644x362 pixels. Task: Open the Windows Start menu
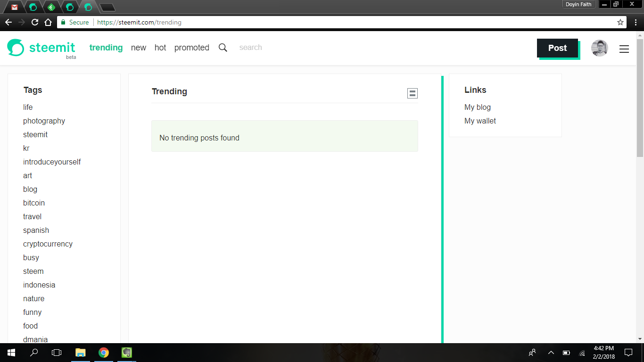pos(10,352)
